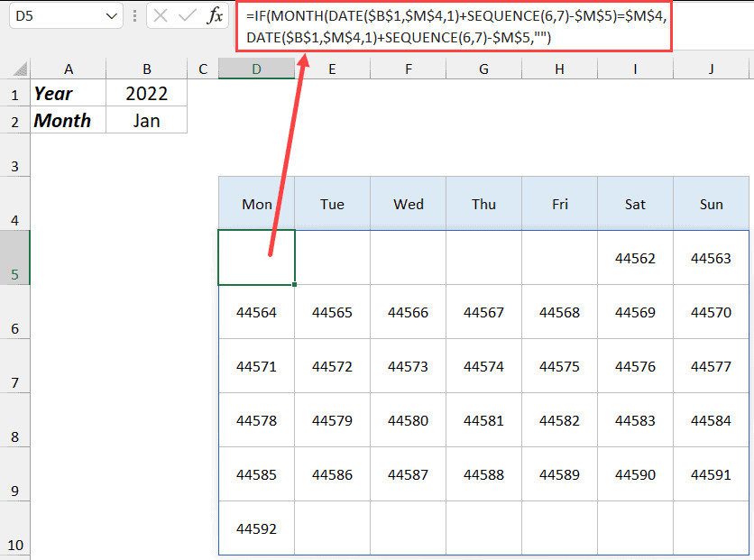Click the cell showing 44592
Viewport: 754px width, 560px height.
[x=256, y=529]
